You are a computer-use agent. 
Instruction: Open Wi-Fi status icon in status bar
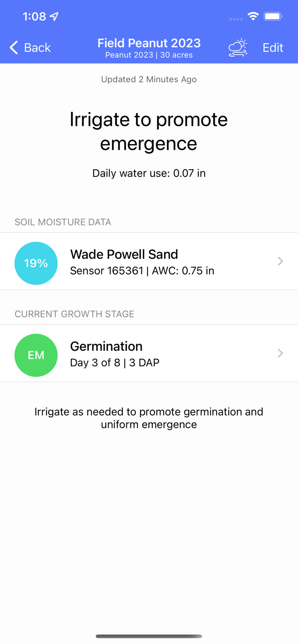tap(253, 16)
